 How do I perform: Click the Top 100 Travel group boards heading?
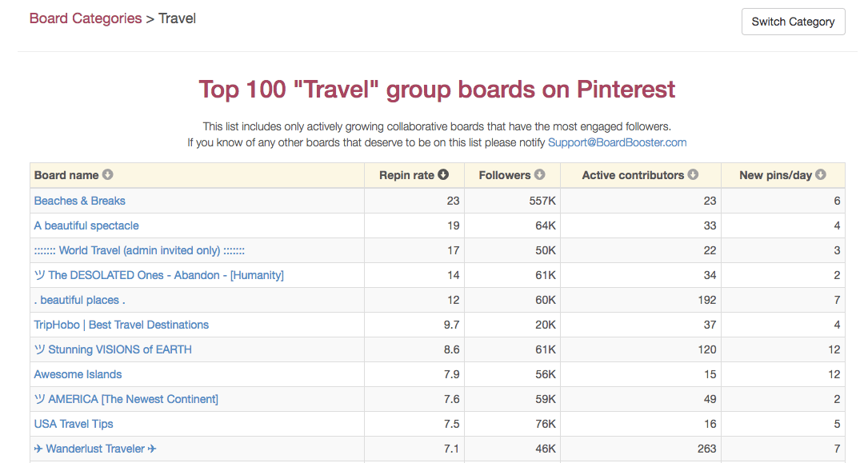pyautogui.click(x=437, y=89)
